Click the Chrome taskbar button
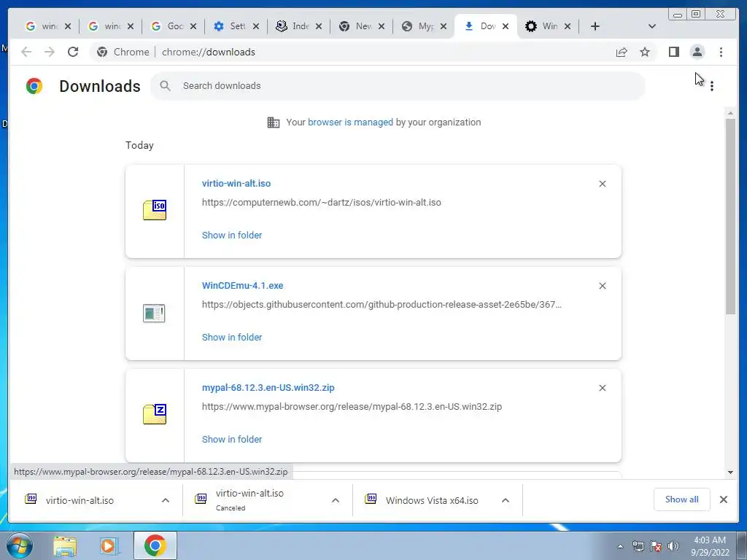This screenshot has width=747, height=560. click(155, 545)
